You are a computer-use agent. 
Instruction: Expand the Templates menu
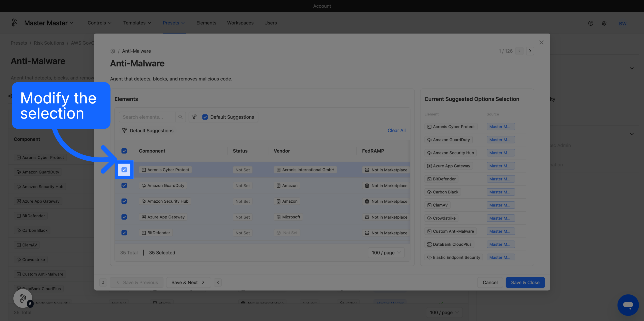pos(137,23)
